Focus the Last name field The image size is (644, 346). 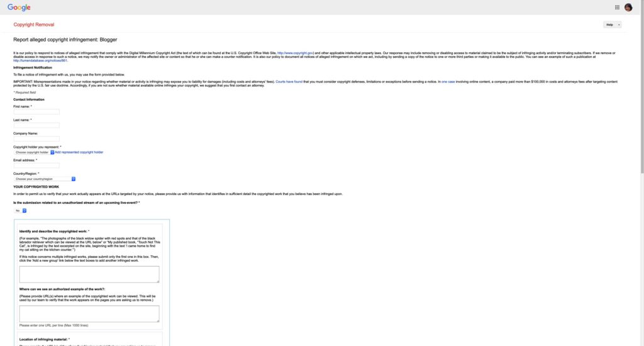click(36, 125)
